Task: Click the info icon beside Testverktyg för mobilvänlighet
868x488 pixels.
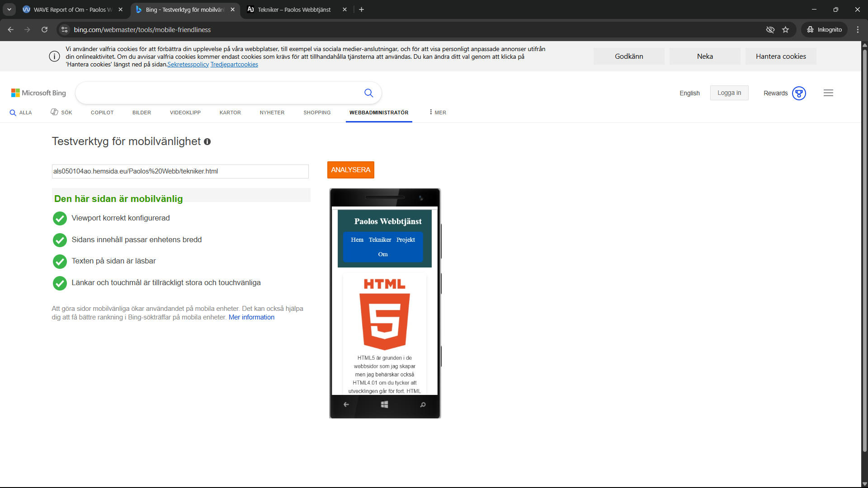Action: click(207, 142)
